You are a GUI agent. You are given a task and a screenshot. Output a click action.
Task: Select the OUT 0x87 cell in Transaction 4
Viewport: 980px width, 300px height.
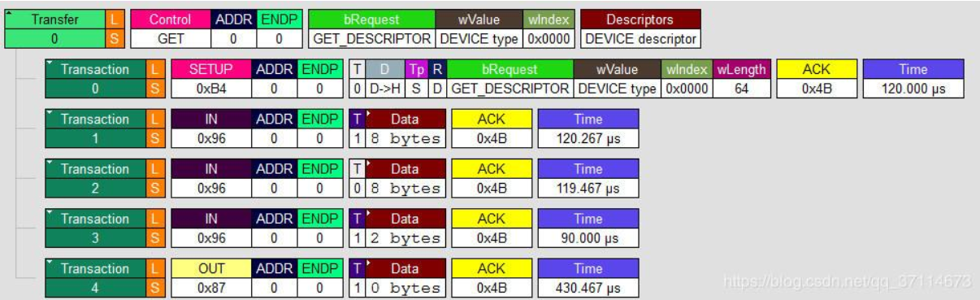[210, 278]
